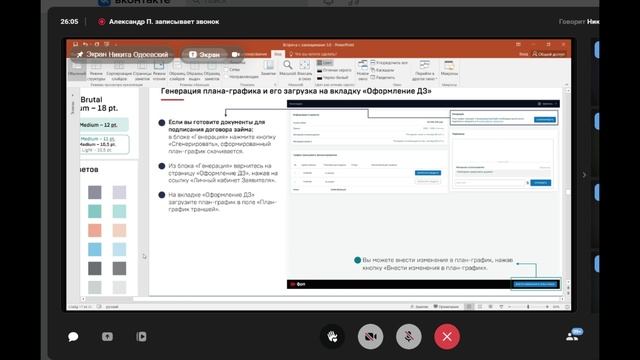Click camera icon next to 'Экран' pill

[236, 54]
